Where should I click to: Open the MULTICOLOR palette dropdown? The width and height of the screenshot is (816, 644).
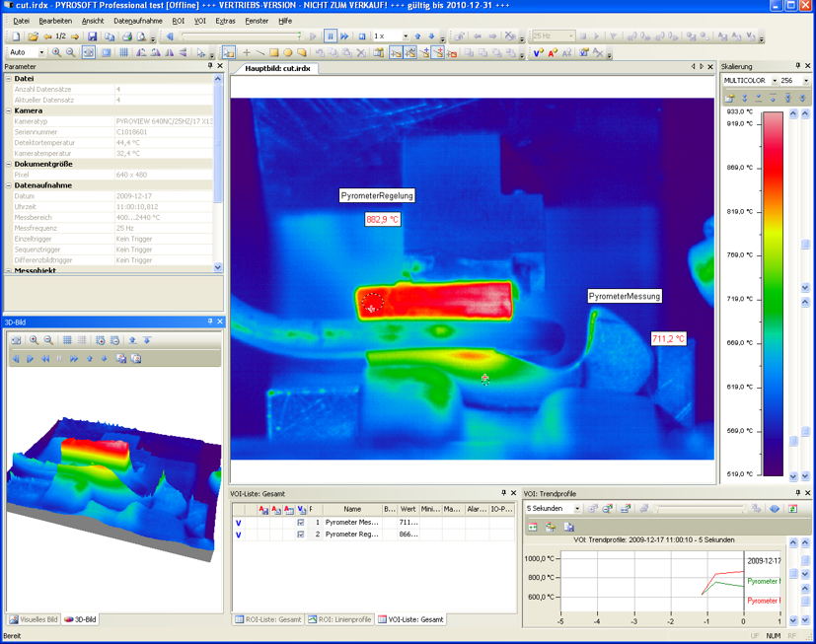(775, 81)
